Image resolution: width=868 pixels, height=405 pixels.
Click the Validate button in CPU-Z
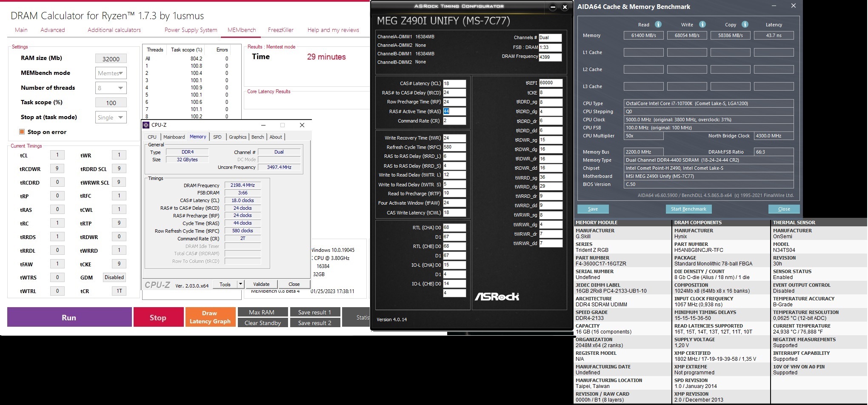tap(261, 284)
